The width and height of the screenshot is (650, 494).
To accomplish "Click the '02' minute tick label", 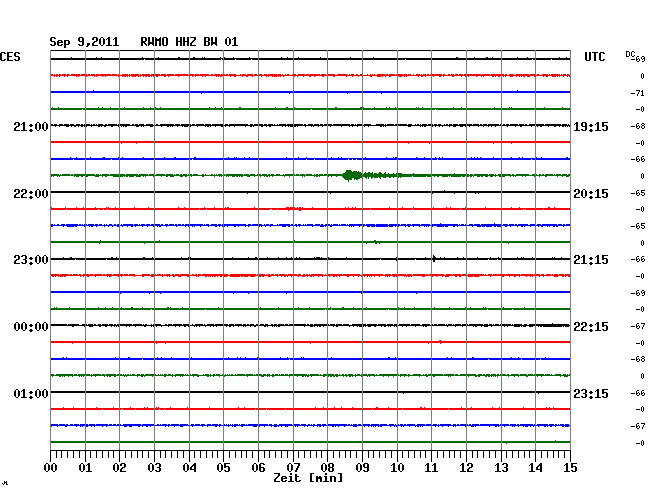I will [x=119, y=467].
